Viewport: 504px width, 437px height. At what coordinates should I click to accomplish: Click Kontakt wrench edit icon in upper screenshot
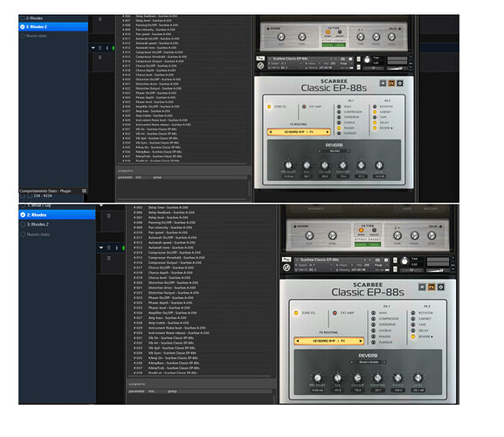[x=260, y=59]
